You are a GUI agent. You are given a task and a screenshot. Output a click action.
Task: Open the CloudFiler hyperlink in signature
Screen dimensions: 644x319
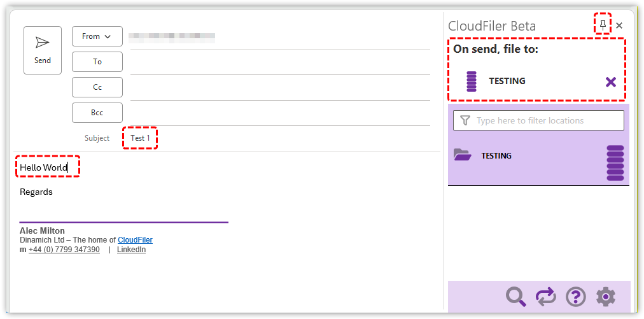[x=135, y=240]
